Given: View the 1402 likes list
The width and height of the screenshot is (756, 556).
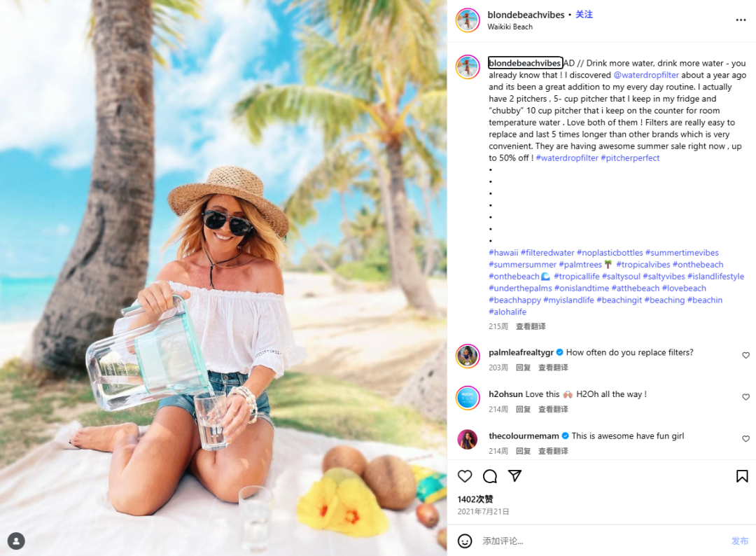Looking at the screenshot, I should (475, 499).
